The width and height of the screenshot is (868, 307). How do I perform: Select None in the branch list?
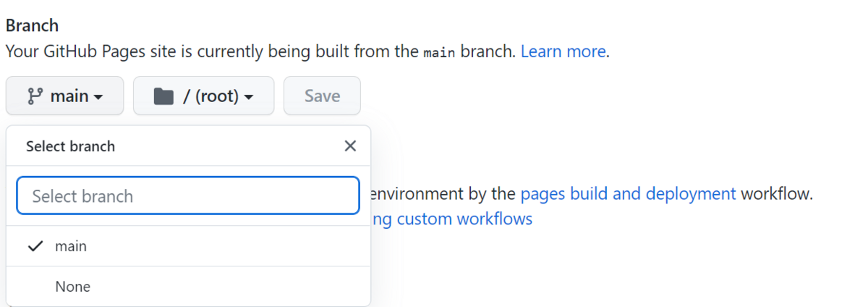point(188,287)
